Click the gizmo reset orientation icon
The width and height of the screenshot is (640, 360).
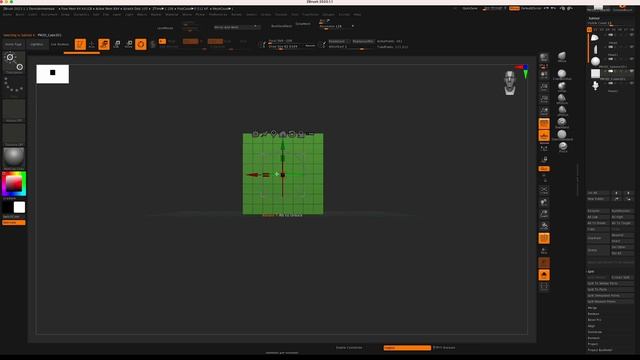click(291, 133)
